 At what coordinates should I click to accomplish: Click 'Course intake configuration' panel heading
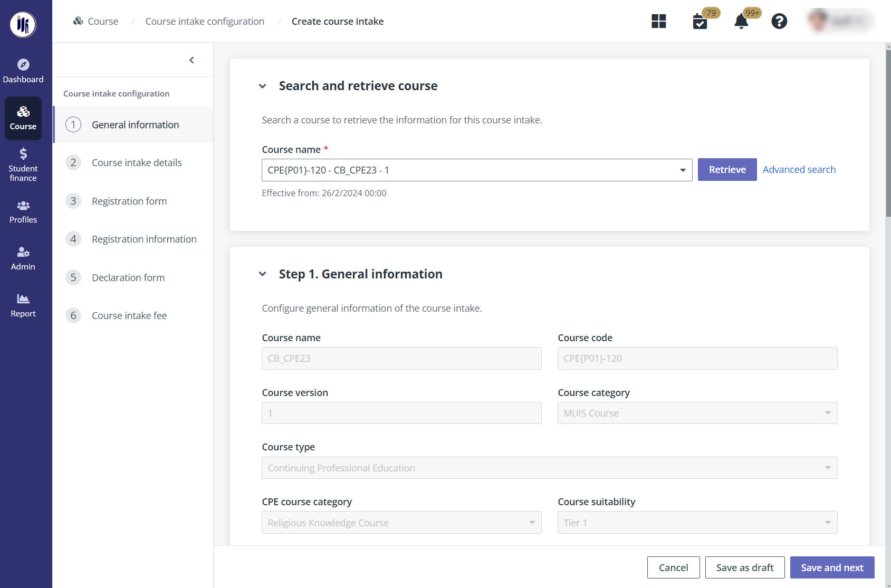[x=117, y=93]
